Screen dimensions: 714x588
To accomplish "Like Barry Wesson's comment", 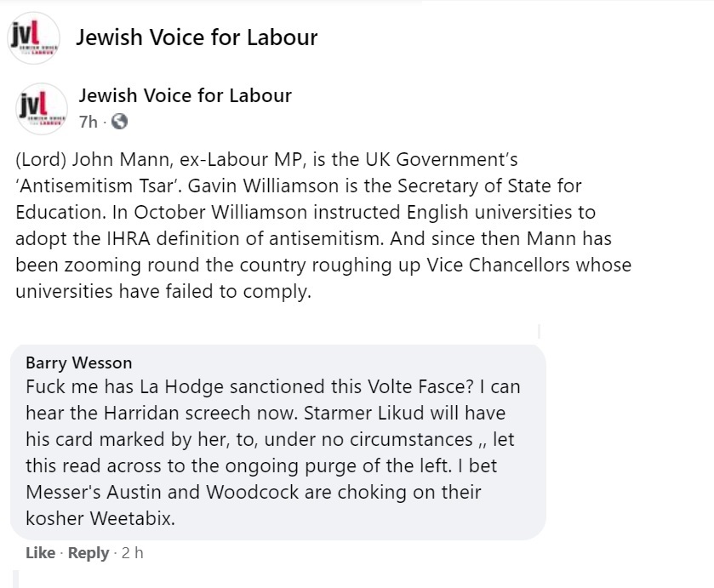I will tap(40, 553).
